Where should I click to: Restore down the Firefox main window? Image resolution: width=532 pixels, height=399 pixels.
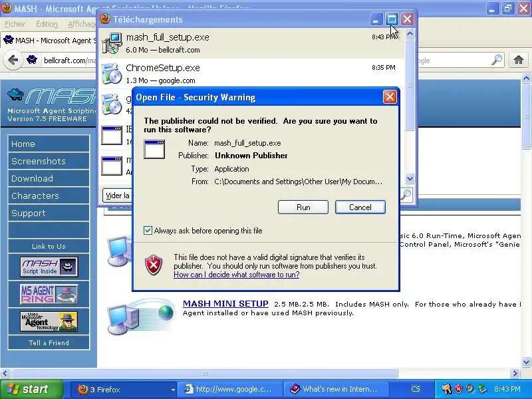[508, 8]
